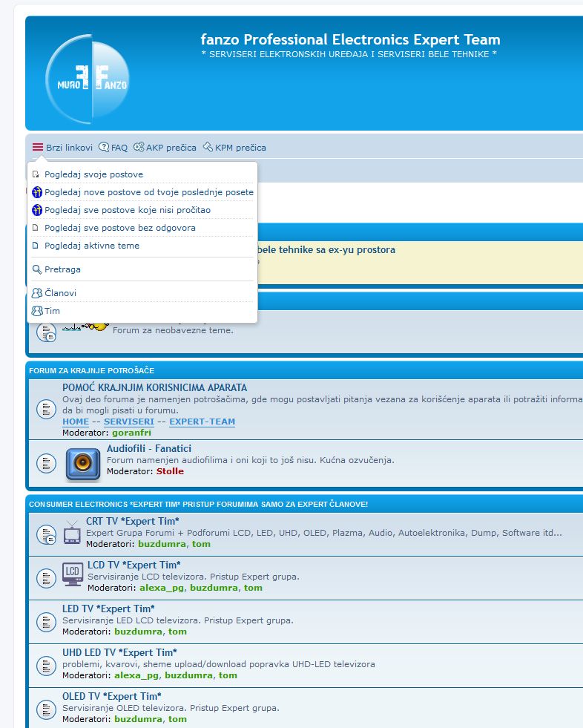Click the SERVISERI link
583x728 pixels.
click(x=128, y=422)
